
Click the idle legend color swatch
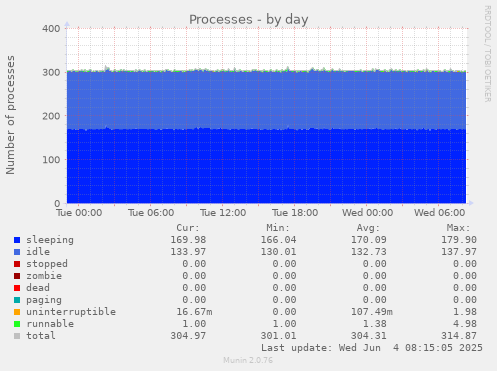coord(17,252)
